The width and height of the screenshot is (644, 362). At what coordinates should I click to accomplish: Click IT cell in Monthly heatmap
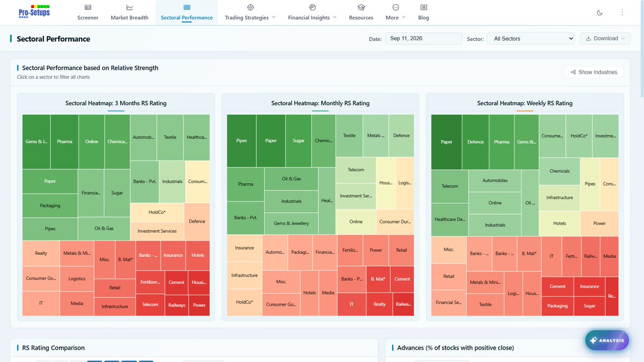(352, 304)
